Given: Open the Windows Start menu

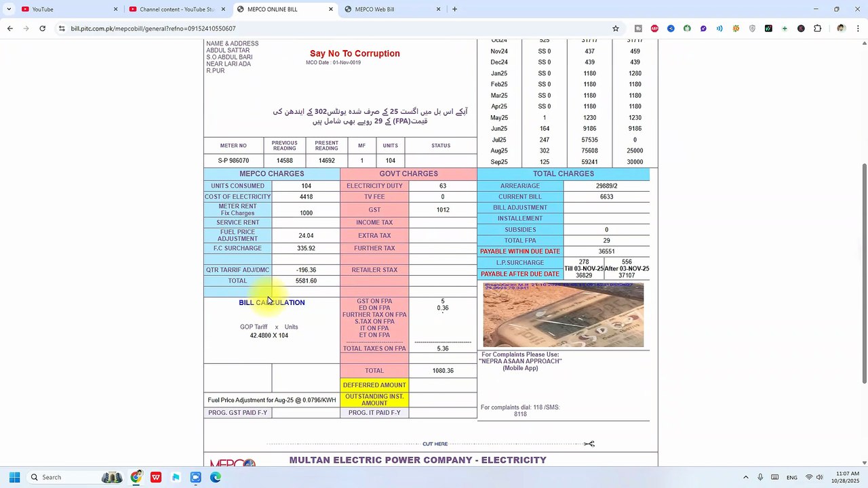Looking at the screenshot, I should pyautogui.click(x=14, y=477).
